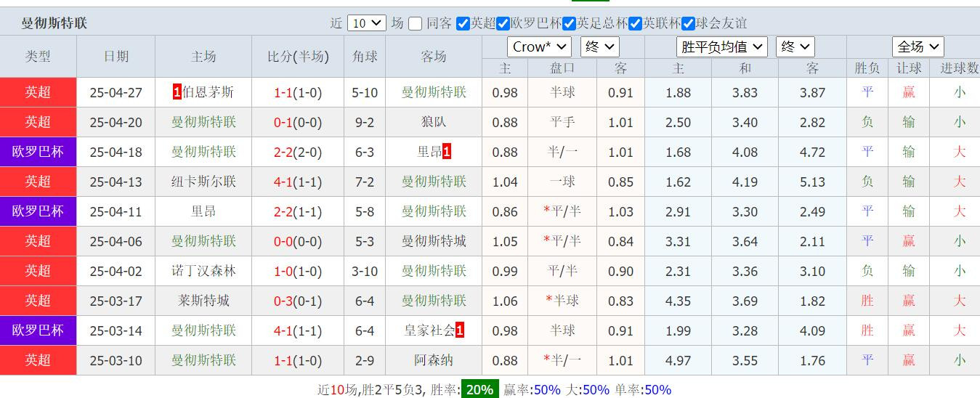Click the 英超 tag on 25-04-27 row
The height and width of the screenshot is (398, 980).
[38, 92]
